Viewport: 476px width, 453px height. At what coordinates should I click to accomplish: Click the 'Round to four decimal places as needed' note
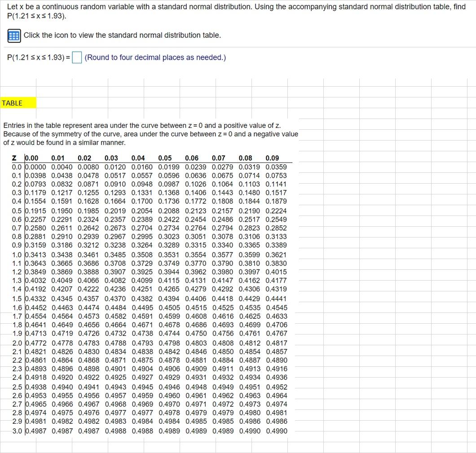coord(155,57)
